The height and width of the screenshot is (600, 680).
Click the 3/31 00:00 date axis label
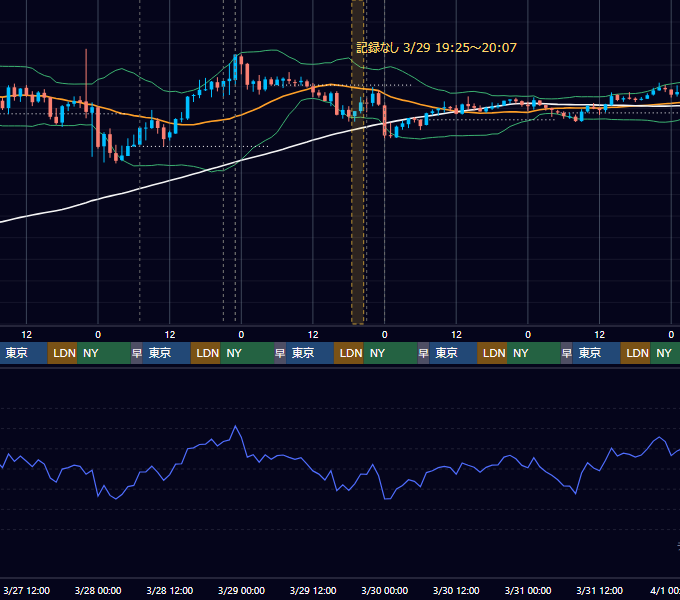pos(528,590)
